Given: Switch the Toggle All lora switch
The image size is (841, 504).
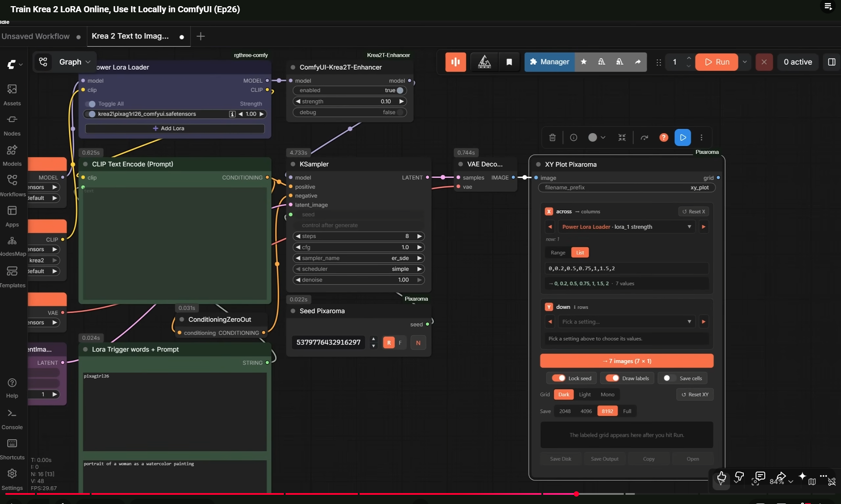Looking at the screenshot, I should [x=90, y=104].
